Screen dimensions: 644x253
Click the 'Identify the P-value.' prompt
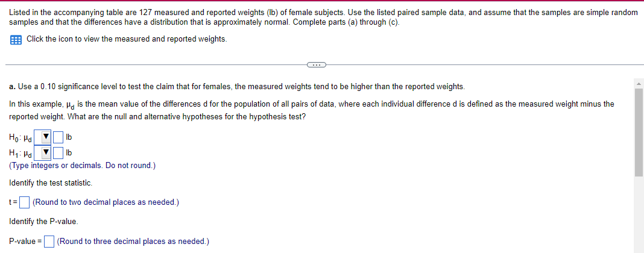coord(43,222)
